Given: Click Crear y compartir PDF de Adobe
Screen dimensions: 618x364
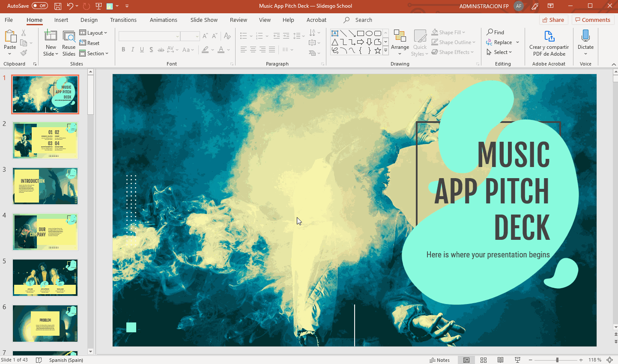Looking at the screenshot, I should coord(549,42).
